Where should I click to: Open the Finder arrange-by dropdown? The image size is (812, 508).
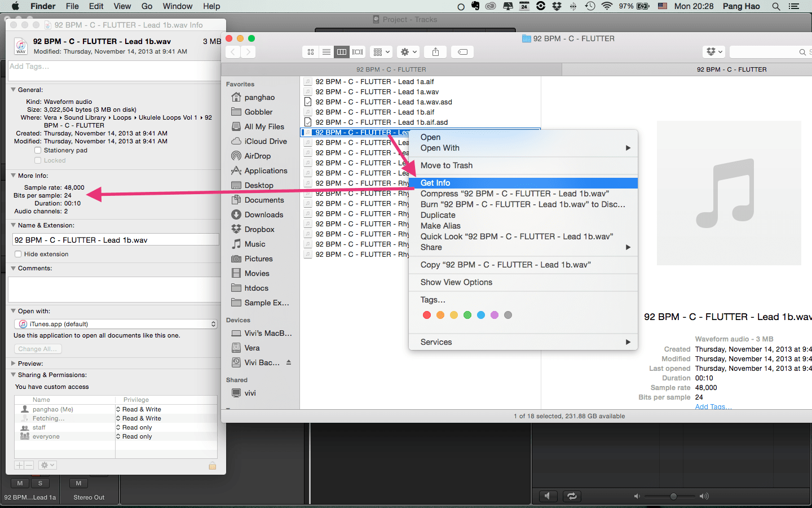(381, 52)
